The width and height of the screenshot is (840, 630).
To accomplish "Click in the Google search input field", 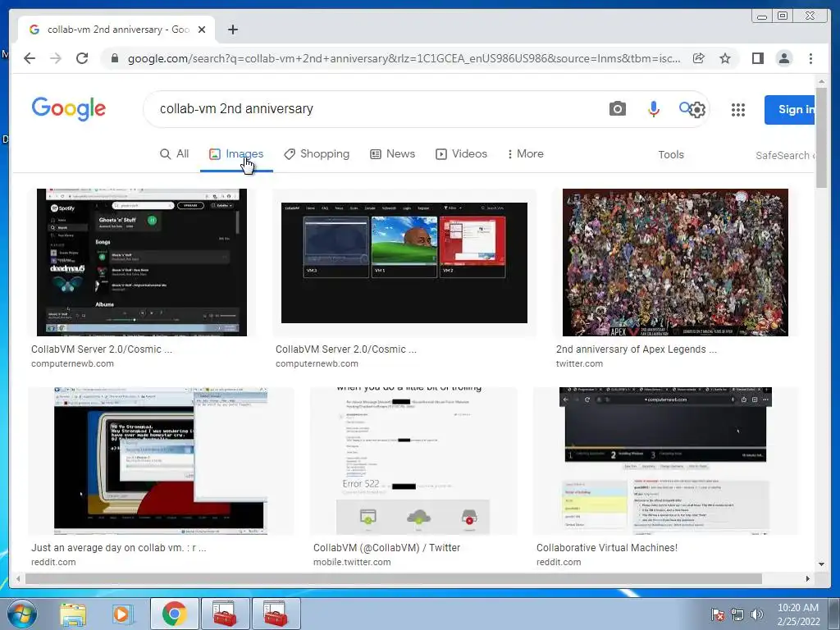I will pyautogui.click(x=375, y=109).
